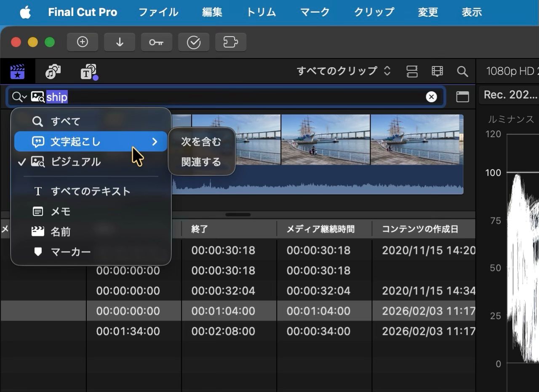Click the new library plus button

pos(83,42)
